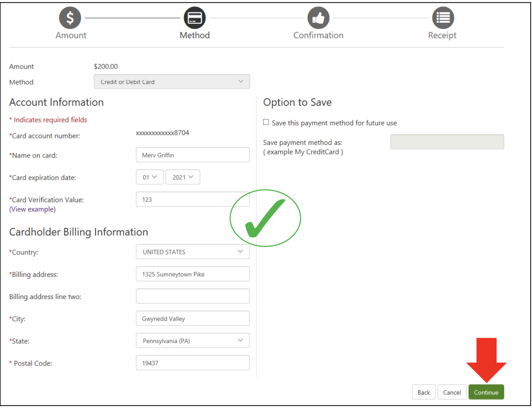Focus the Billing address input
This screenshot has height=408, width=532.
tap(192, 274)
